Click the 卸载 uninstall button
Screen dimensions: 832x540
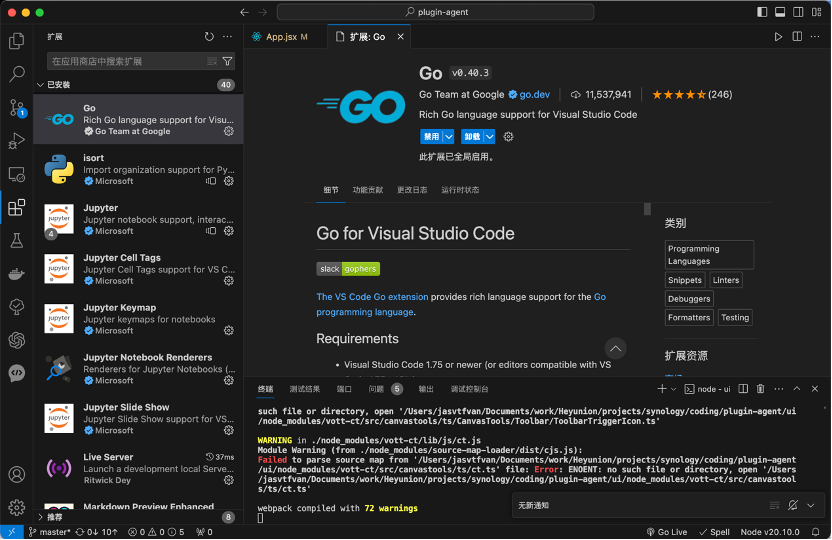point(472,137)
